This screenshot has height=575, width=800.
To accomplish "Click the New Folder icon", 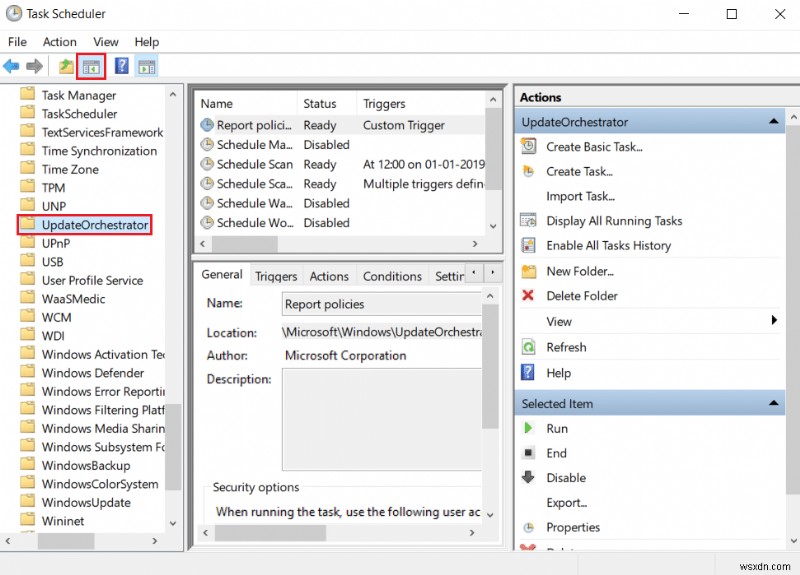I will pos(529,271).
